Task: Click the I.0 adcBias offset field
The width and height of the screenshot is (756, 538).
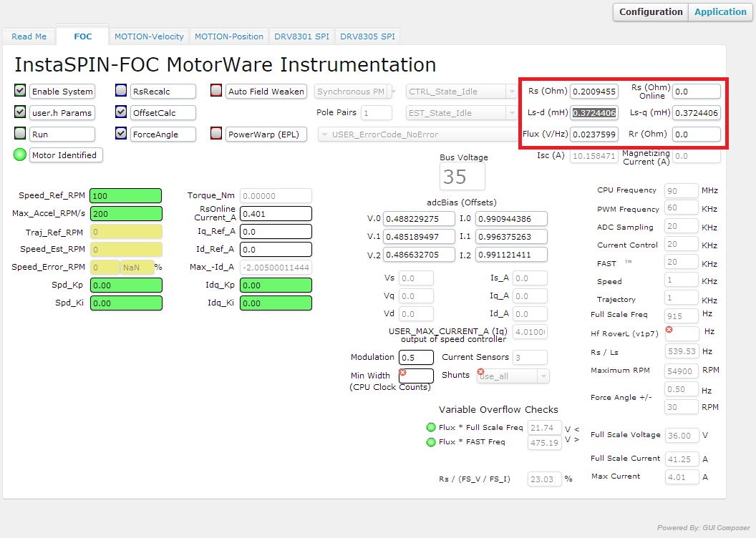Action: [512, 219]
